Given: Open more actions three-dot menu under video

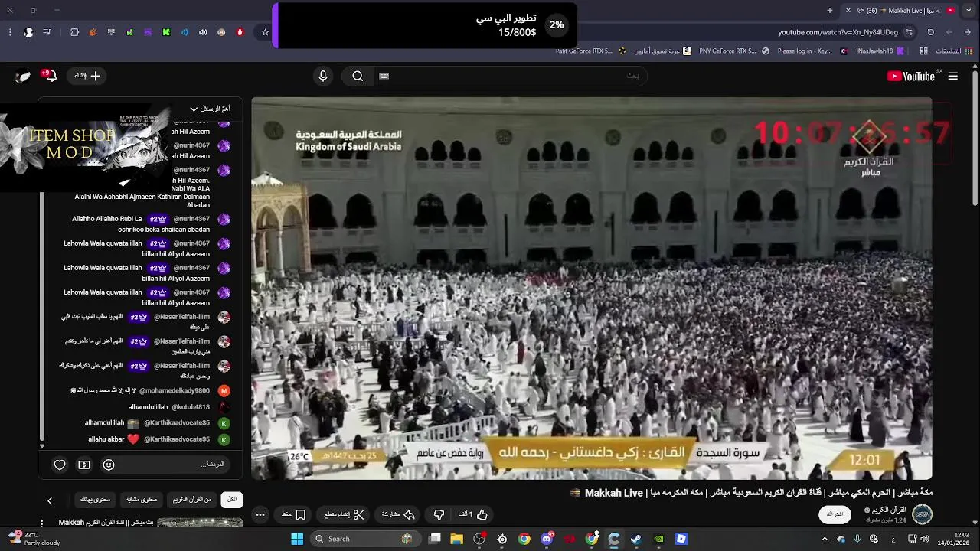Looking at the screenshot, I should click(x=260, y=514).
